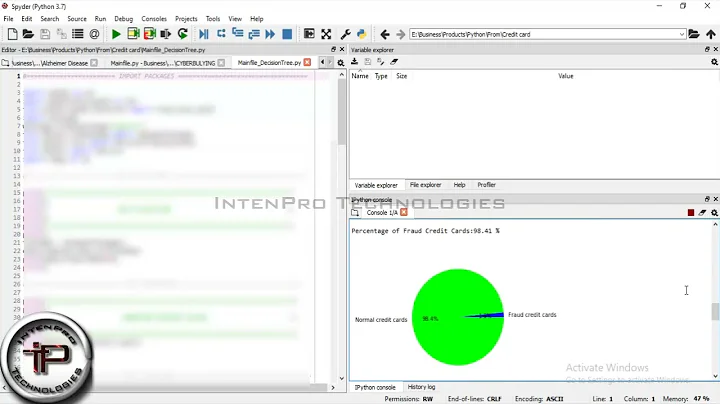720x404 pixels.
Task: Undock the IPython console pane
Action: point(707,199)
